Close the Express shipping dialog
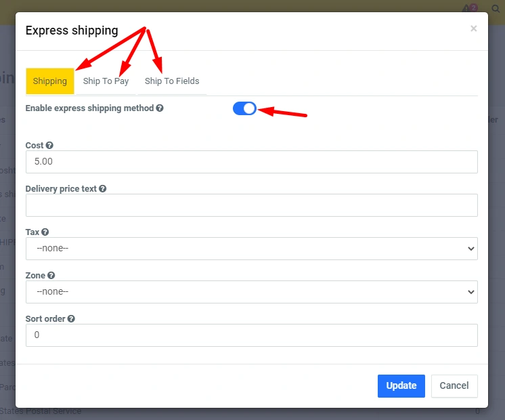This screenshot has width=505, height=420. pyautogui.click(x=473, y=28)
